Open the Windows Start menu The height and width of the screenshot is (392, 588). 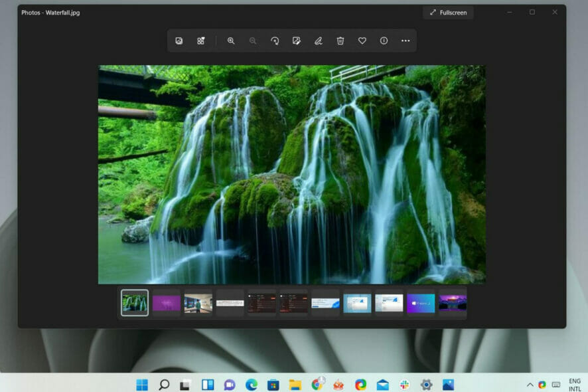coord(142,385)
